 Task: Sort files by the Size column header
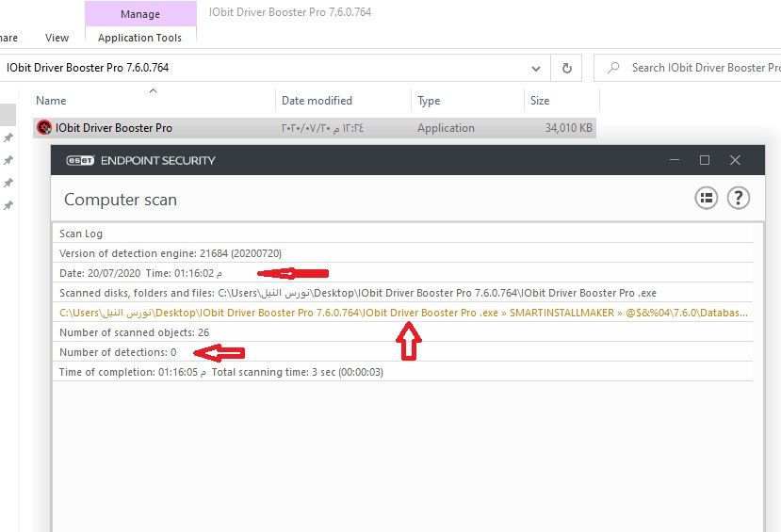[x=540, y=101]
